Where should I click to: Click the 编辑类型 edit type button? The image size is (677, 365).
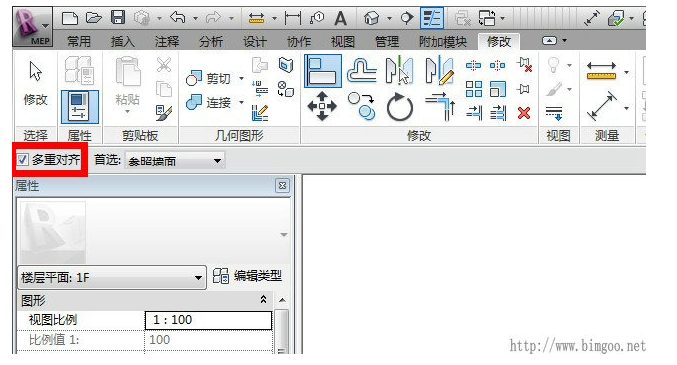(247, 276)
